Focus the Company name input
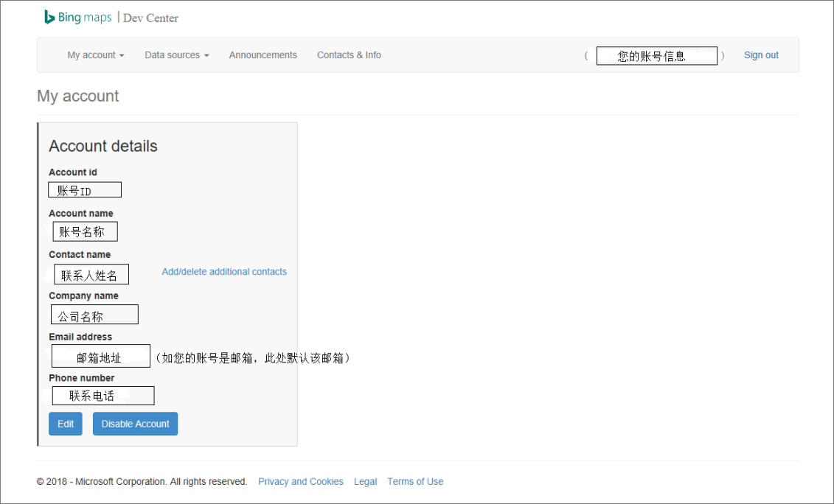 tap(94, 314)
